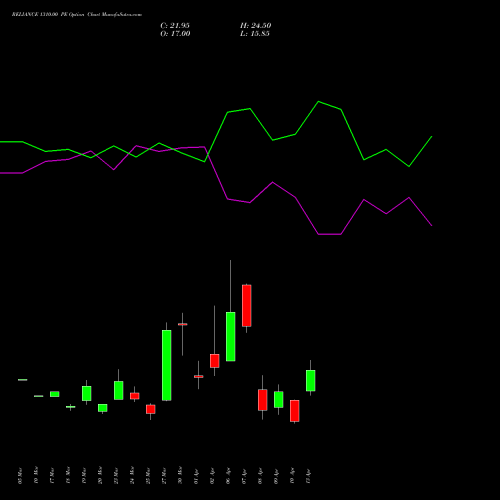
Task: Click the red candle above 02 Apr
Action: (x=215, y=361)
